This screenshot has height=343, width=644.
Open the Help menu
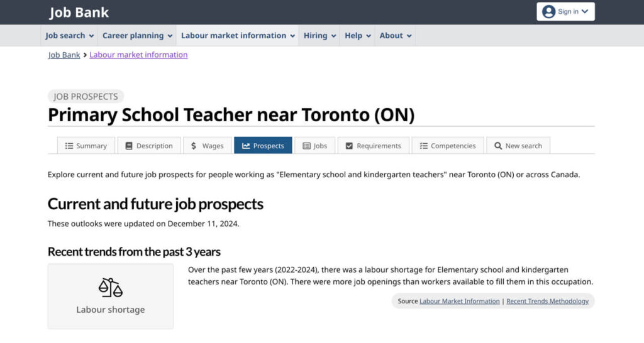357,36
